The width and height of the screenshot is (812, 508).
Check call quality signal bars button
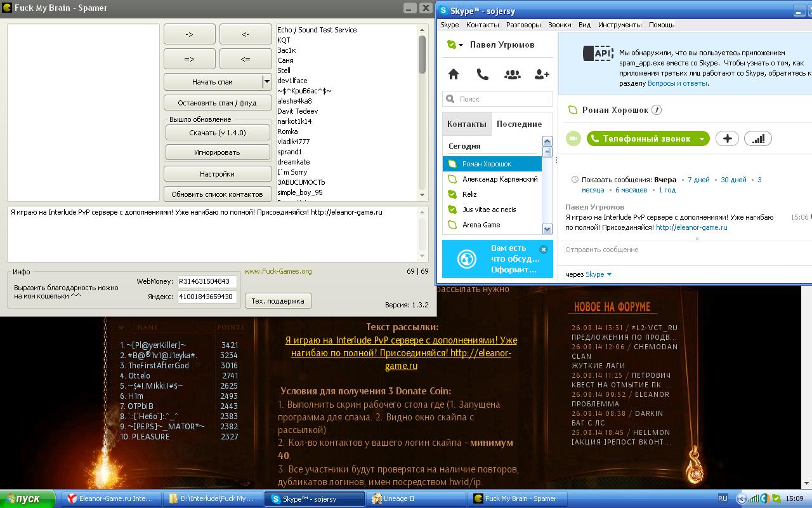(758, 138)
